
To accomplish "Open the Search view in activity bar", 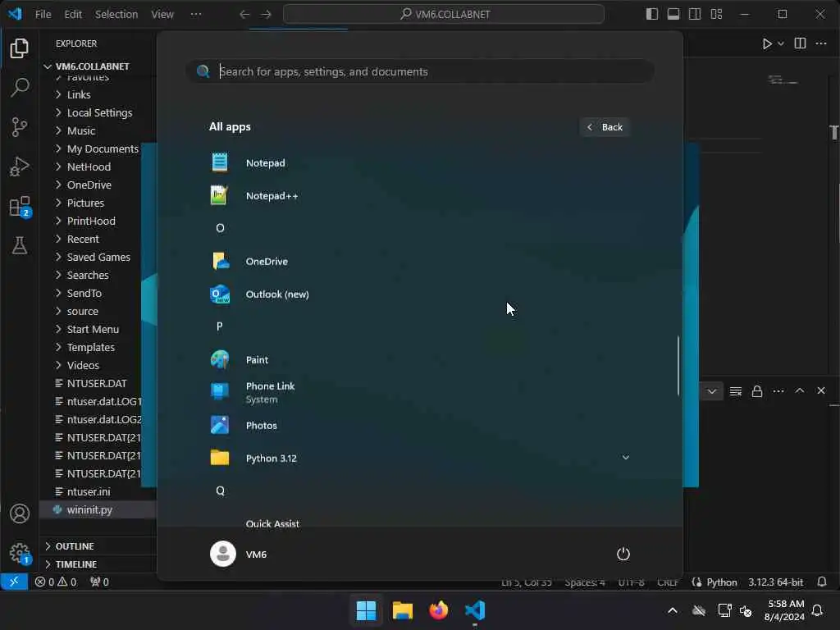I will coord(20,87).
